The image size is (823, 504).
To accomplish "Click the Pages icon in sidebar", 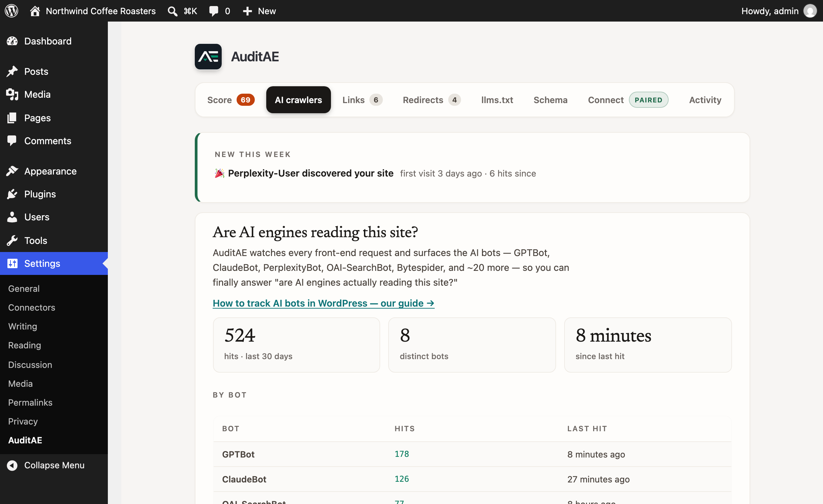I will [x=12, y=118].
